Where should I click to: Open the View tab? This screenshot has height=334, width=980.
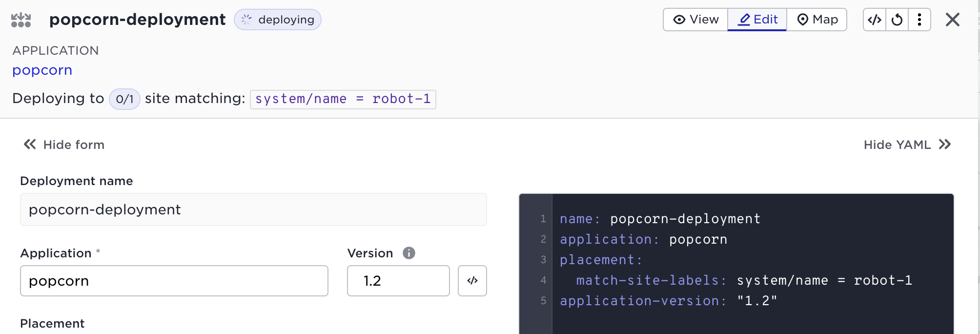click(695, 20)
